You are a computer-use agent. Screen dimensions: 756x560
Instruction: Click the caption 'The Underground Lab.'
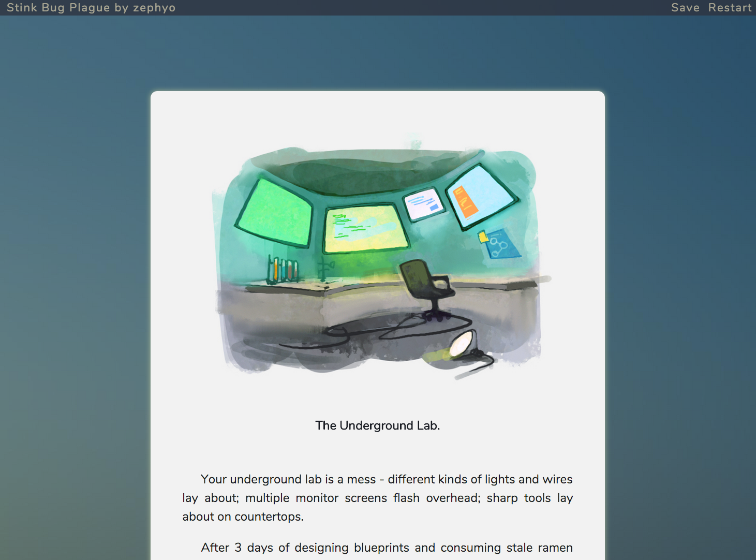[x=377, y=425]
